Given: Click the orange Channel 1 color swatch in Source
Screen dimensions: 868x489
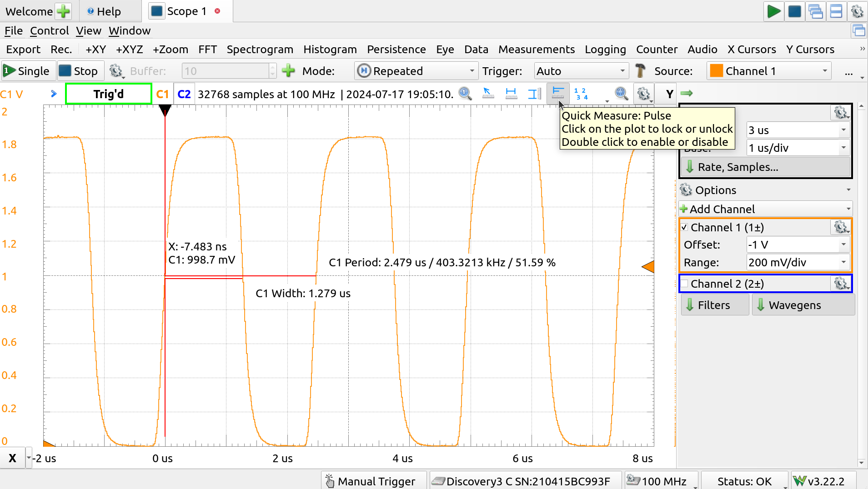Looking at the screenshot, I should [716, 71].
